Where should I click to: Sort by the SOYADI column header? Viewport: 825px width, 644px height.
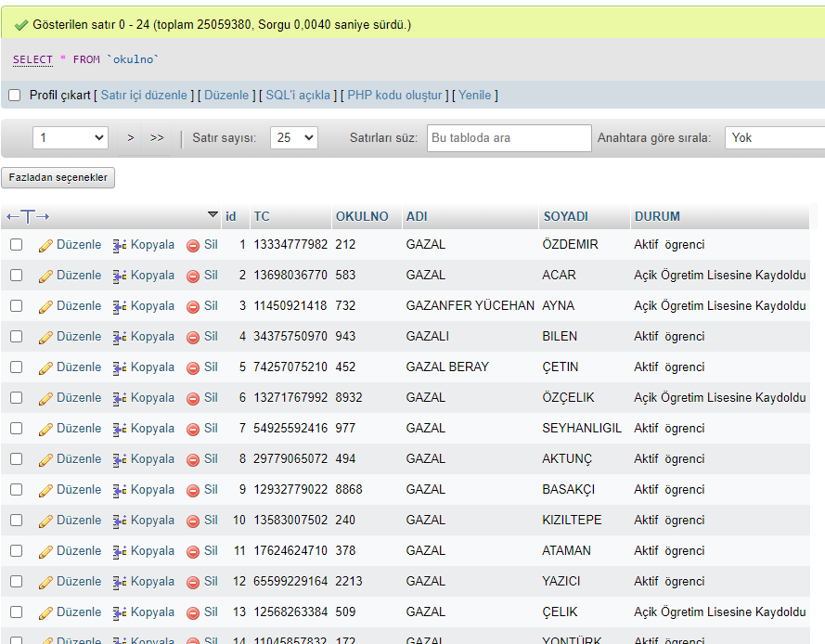point(565,217)
